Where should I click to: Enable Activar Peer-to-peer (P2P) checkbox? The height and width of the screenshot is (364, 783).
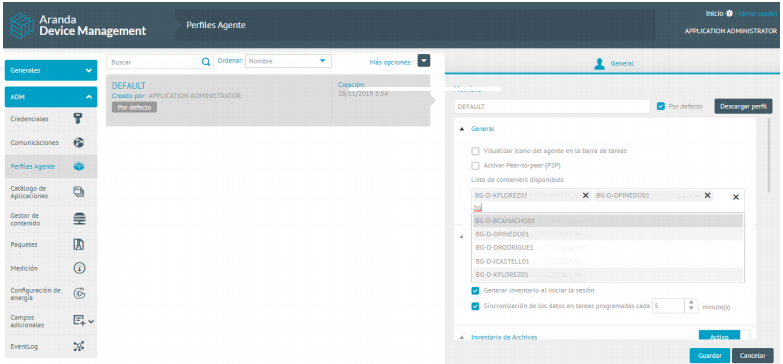click(475, 165)
